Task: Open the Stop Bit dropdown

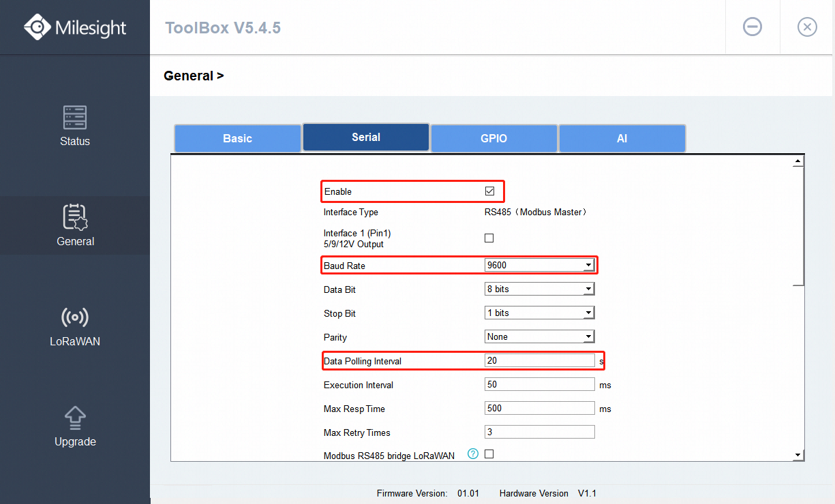Action: tap(540, 313)
